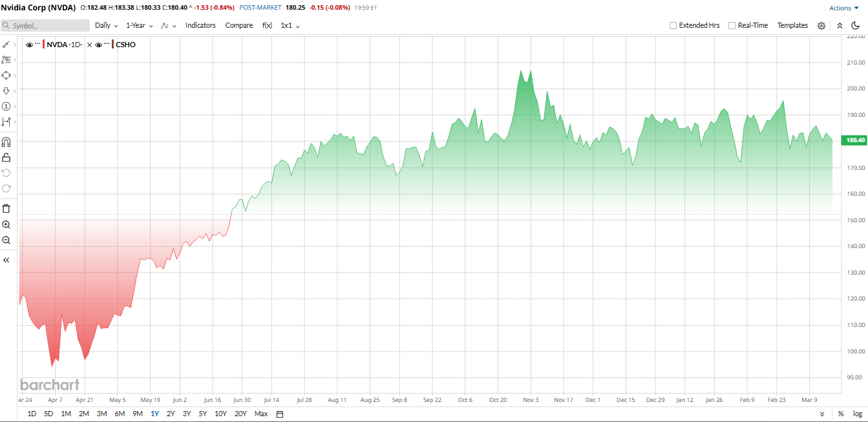Select the 10Y time range
Viewport: 868px width, 422px height.
[x=220, y=414]
